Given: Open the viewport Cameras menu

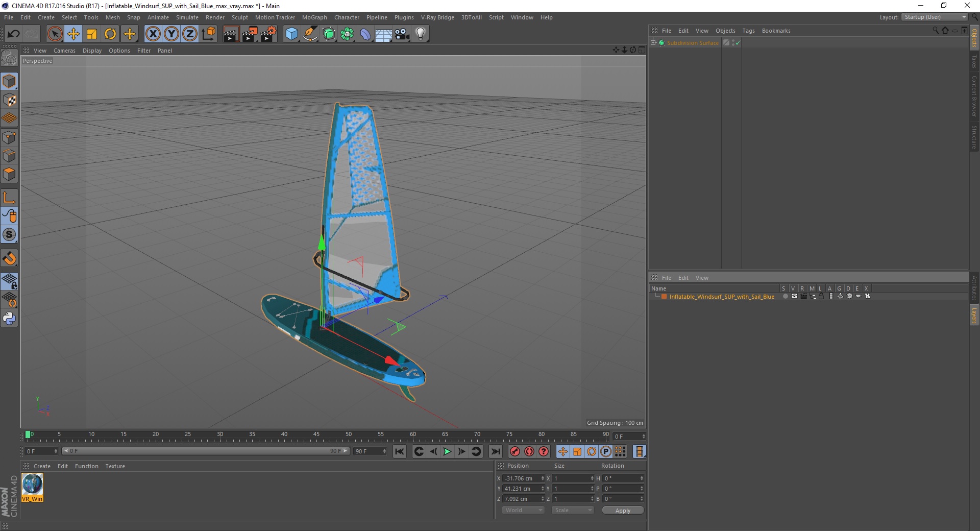Looking at the screenshot, I should (x=64, y=51).
